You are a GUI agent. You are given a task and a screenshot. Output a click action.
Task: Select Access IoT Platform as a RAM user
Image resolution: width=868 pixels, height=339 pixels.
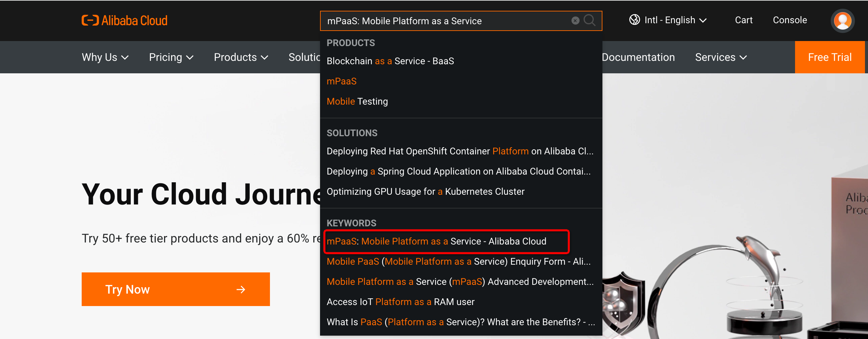(x=461, y=302)
